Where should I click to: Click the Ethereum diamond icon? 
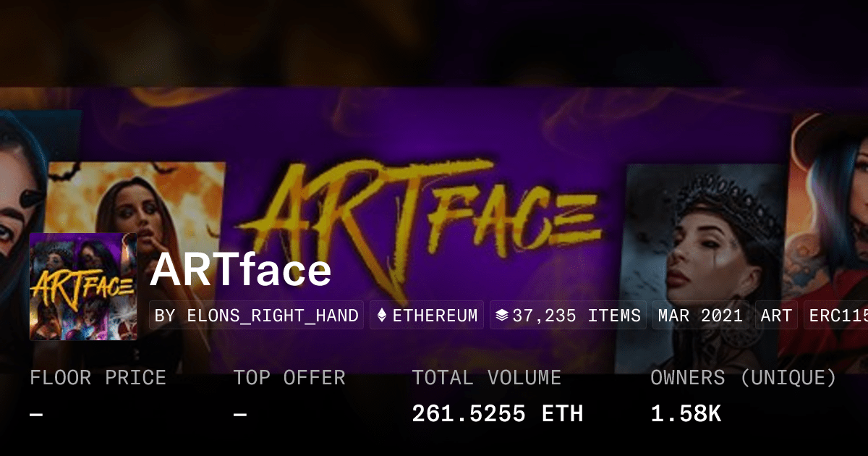[383, 316]
